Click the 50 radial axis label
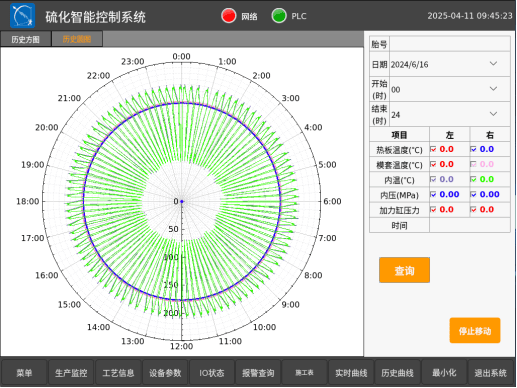Viewport: 517px width, 388px height. (x=173, y=229)
